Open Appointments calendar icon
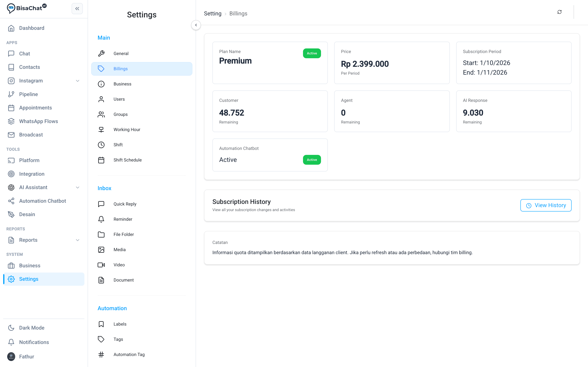This screenshot has width=588, height=367. [x=11, y=108]
